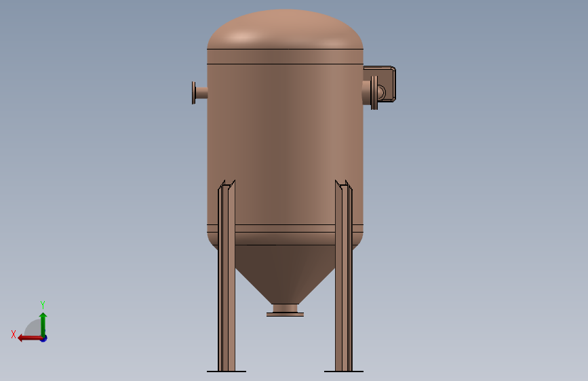The height and width of the screenshot is (381, 588).
Task: Click the red X axis arrow of the triad
Action: (x=30, y=338)
